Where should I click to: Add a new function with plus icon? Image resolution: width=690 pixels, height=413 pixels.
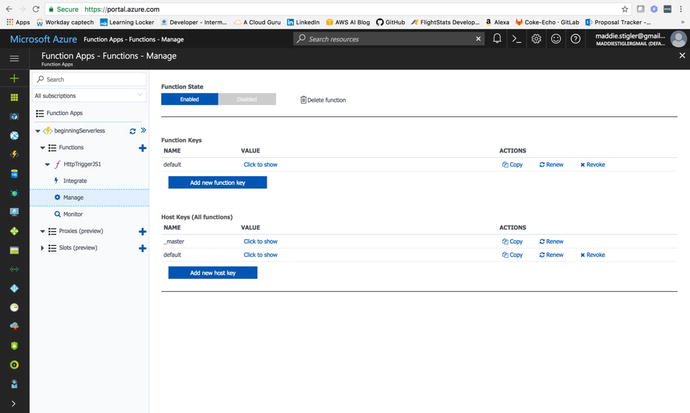[142, 147]
